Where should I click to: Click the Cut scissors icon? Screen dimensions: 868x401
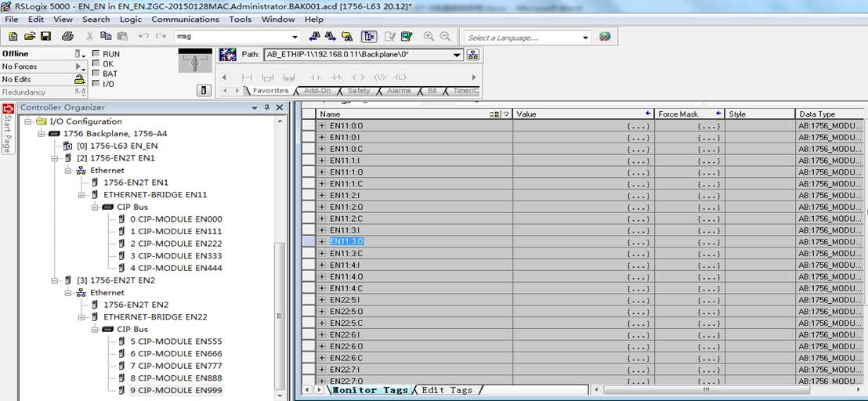pyautogui.click(x=89, y=37)
